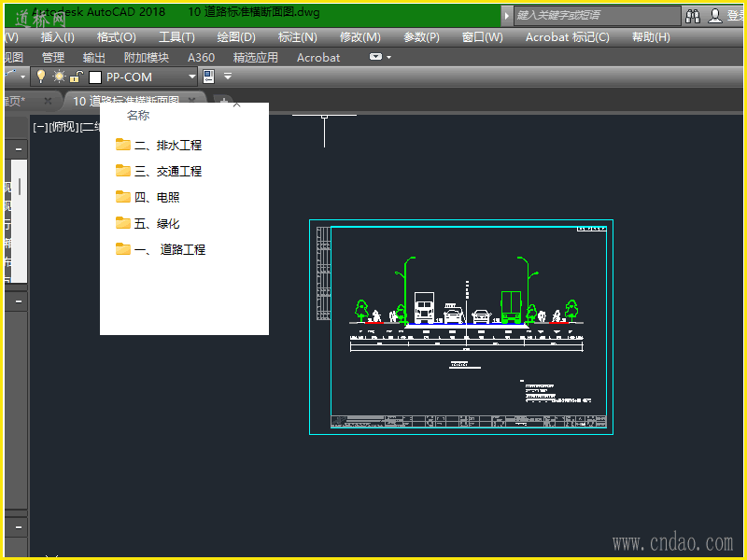Click the new drawing tab plus button

point(223,100)
